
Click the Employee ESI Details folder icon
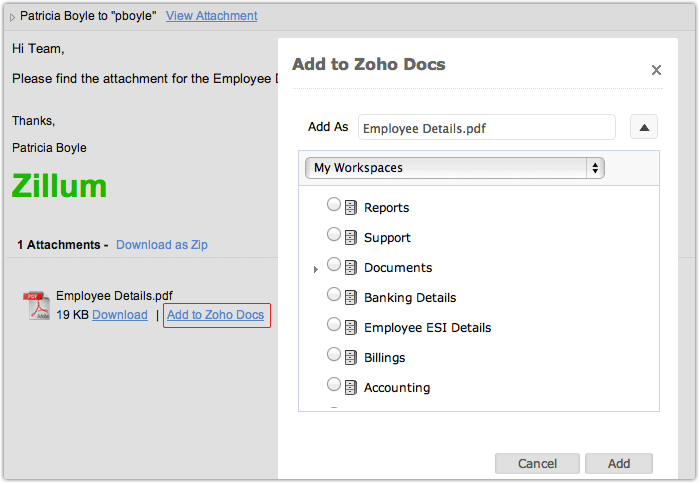tap(351, 328)
